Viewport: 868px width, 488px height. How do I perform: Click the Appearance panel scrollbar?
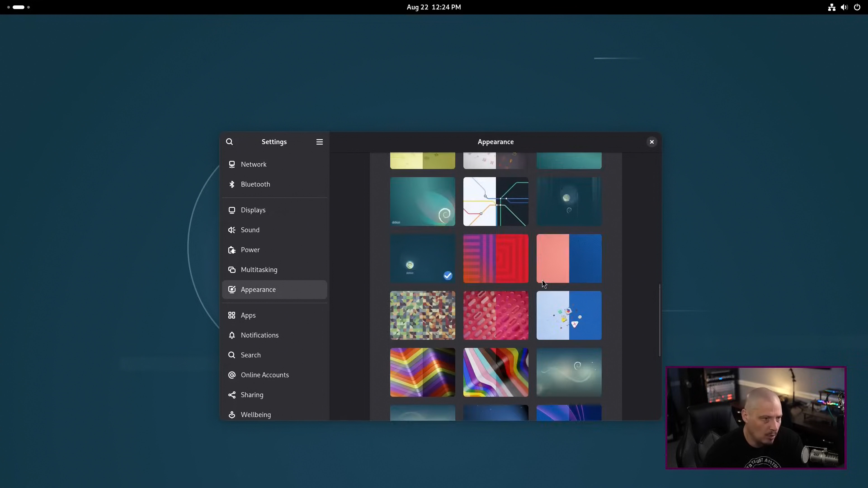(659, 320)
